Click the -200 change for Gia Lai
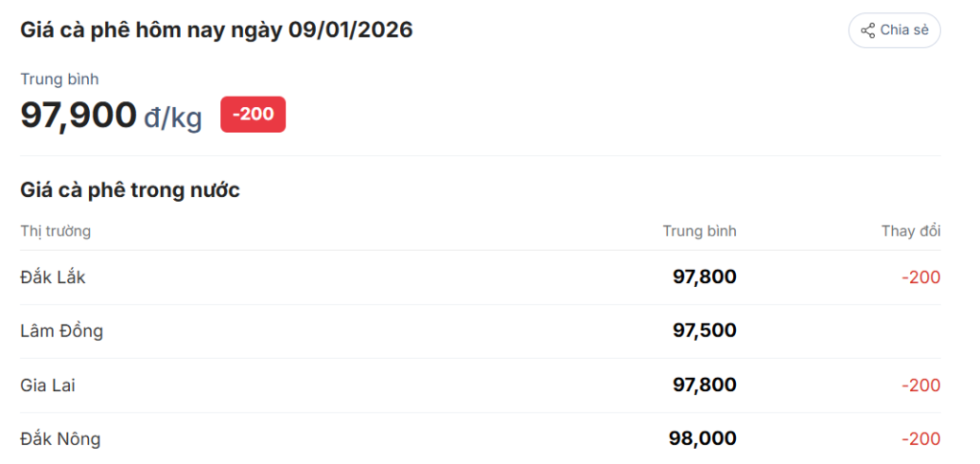The image size is (980, 464). [921, 386]
